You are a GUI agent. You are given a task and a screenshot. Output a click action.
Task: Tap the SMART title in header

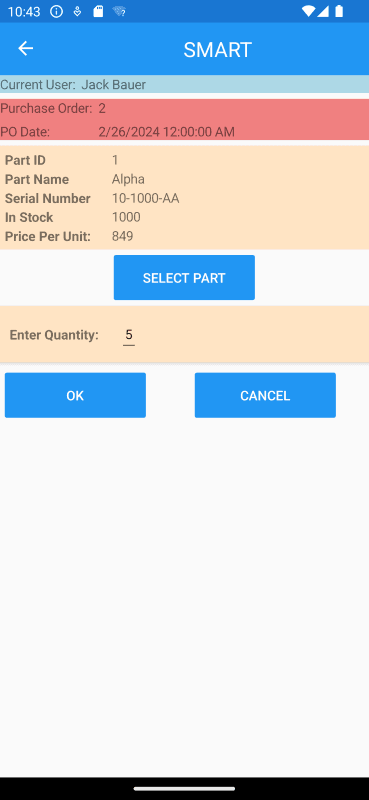(217, 49)
